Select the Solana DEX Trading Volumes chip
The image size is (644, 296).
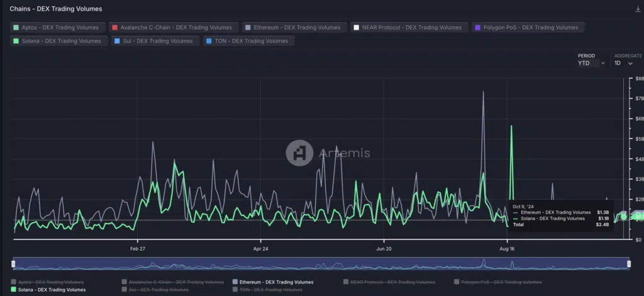(x=58, y=41)
